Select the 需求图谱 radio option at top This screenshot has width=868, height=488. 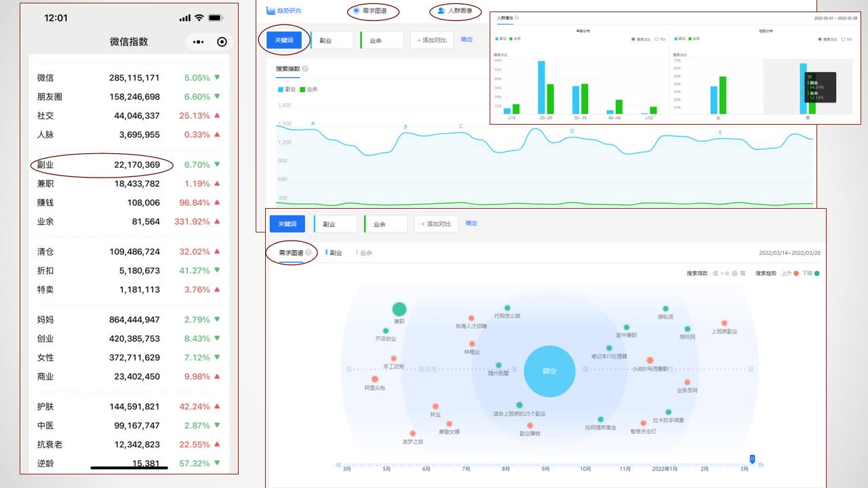click(356, 11)
